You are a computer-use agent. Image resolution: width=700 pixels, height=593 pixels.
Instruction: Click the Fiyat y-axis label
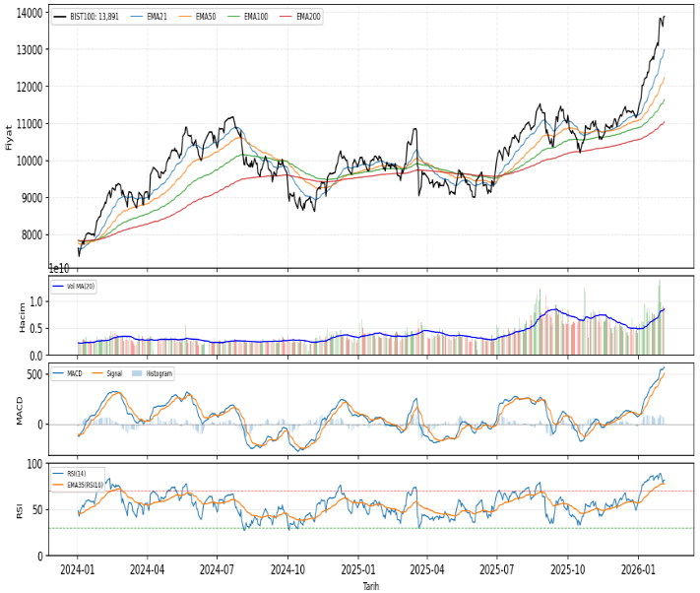pyautogui.click(x=9, y=136)
